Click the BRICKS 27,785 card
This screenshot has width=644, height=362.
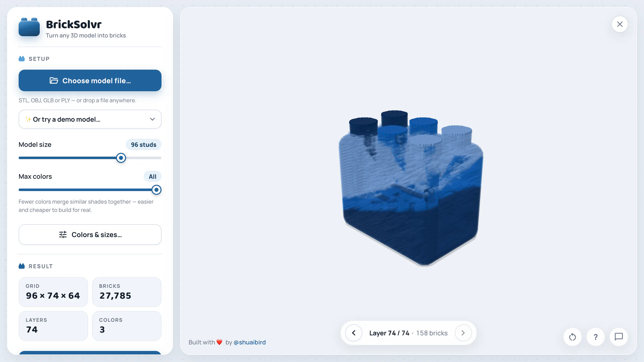(x=127, y=292)
